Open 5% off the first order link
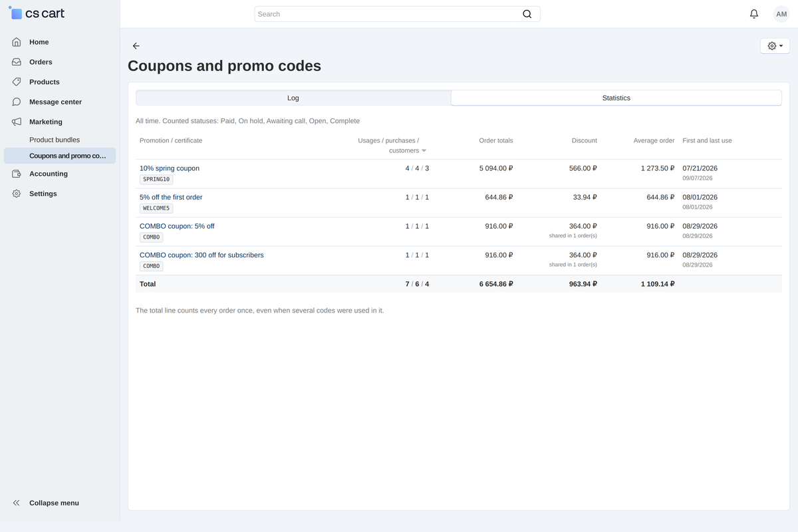This screenshot has height=532, width=798. [171, 197]
